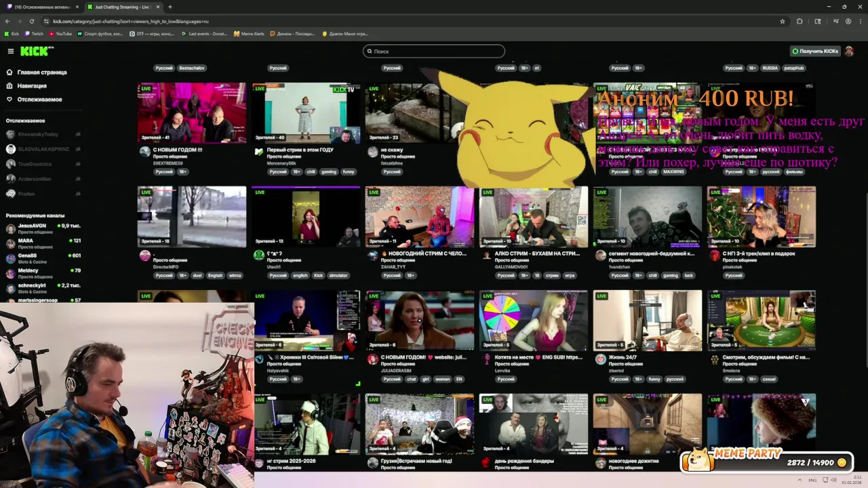This screenshot has height=488, width=868.
Task: Click the RUSSIA tag chip
Action: pos(770,68)
